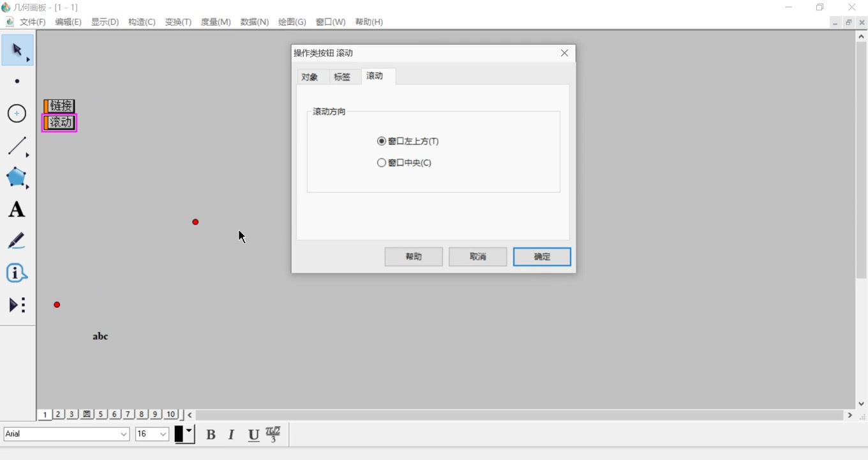Toggle bold text formatting

pos(211,434)
